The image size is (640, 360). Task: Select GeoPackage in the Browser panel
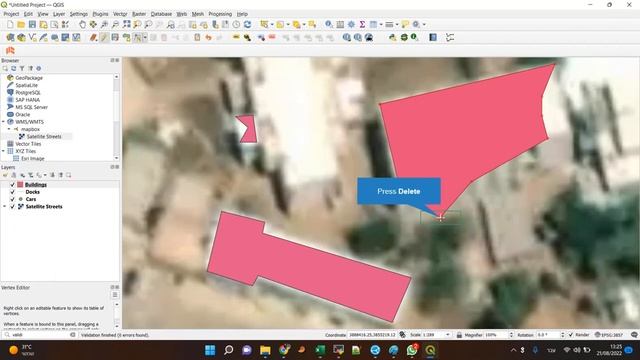pyautogui.click(x=29, y=78)
